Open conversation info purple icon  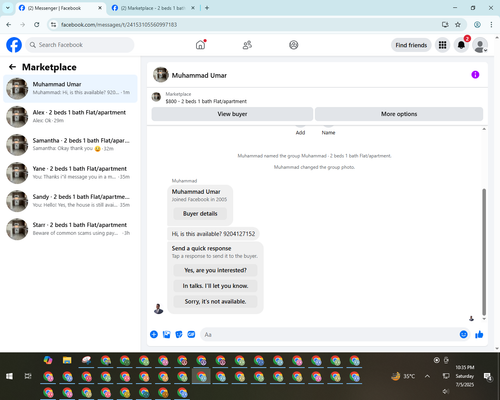point(475,75)
